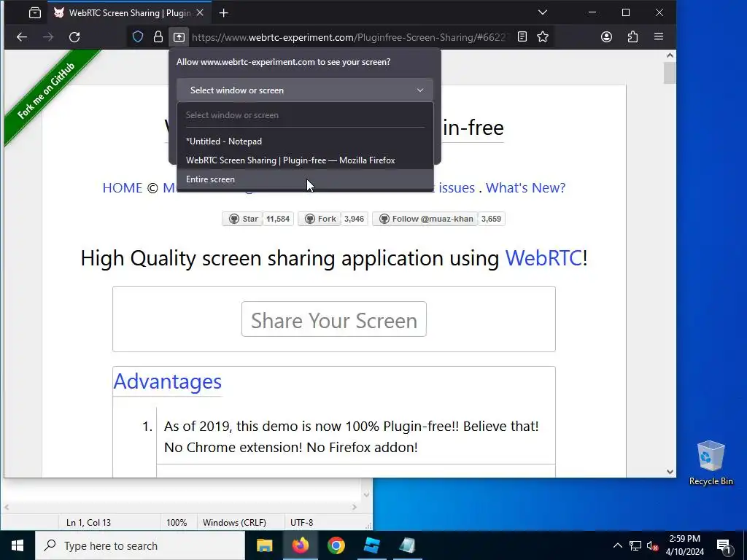Click the GitHub Star button
The height and width of the screenshot is (560, 747).
[x=242, y=219]
